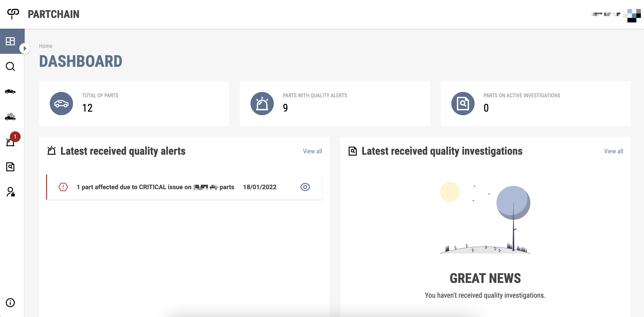This screenshot has width=644, height=317.
Task: Click the alert date 18/01/2022
Action: tap(259, 187)
